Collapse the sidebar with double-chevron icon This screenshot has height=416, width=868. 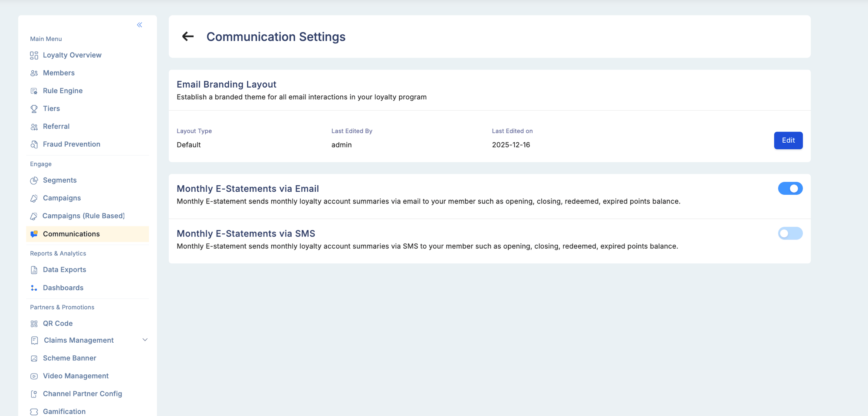click(139, 25)
